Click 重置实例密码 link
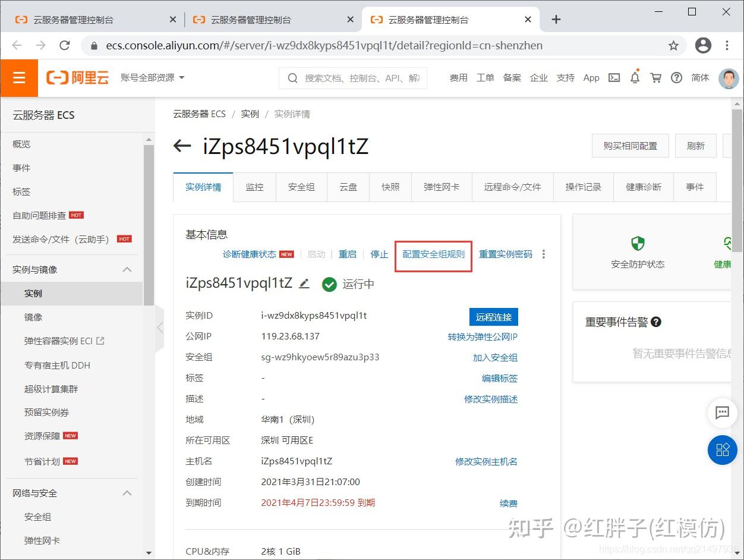The height and width of the screenshot is (560, 744). [x=506, y=254]
